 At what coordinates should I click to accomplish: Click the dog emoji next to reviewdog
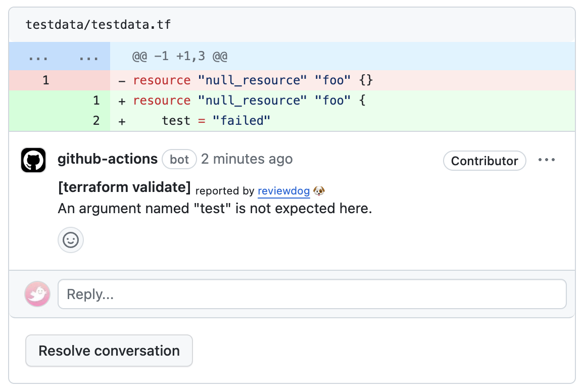319,191
